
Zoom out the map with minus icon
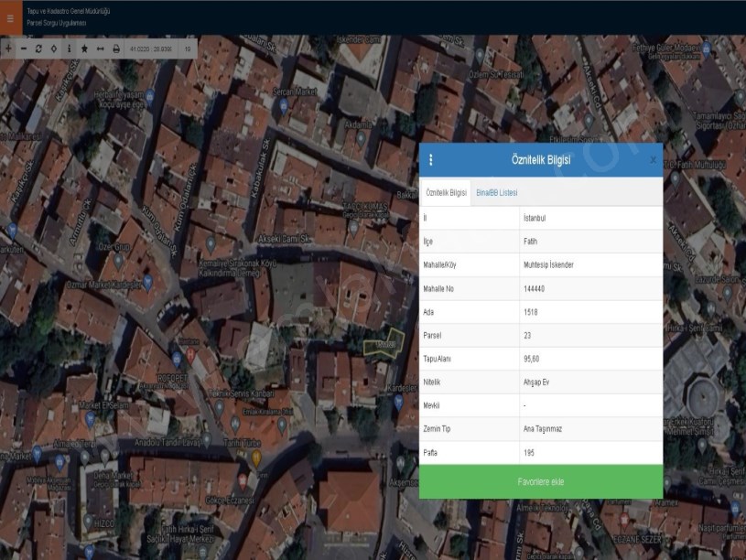click(24, 48)
